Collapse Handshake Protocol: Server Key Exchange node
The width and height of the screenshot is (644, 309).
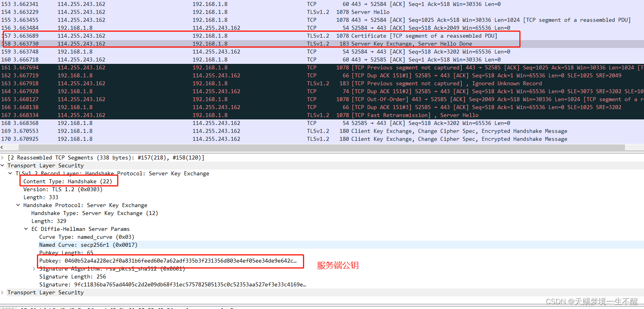click(18, 205)
